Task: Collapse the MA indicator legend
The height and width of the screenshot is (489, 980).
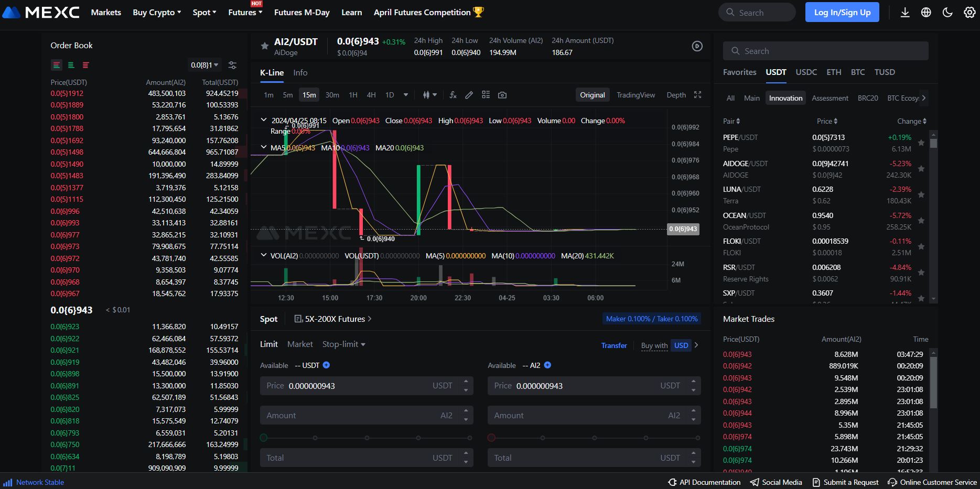Action: [263, 147]
